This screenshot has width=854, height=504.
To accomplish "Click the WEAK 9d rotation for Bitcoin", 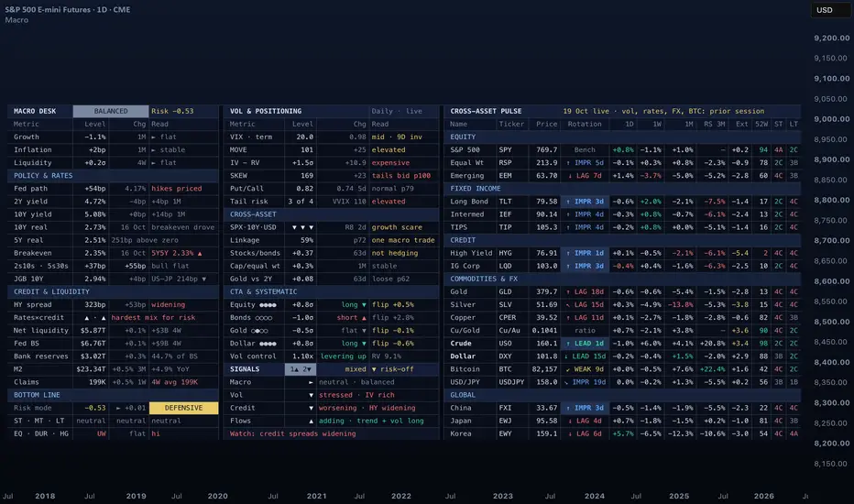I will tap(586, 369).
